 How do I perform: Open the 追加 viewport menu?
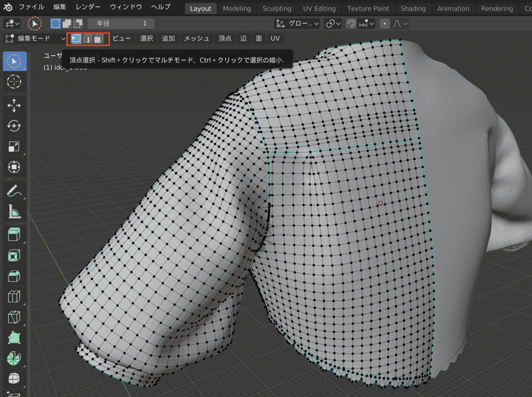click(x=168, y=39)
